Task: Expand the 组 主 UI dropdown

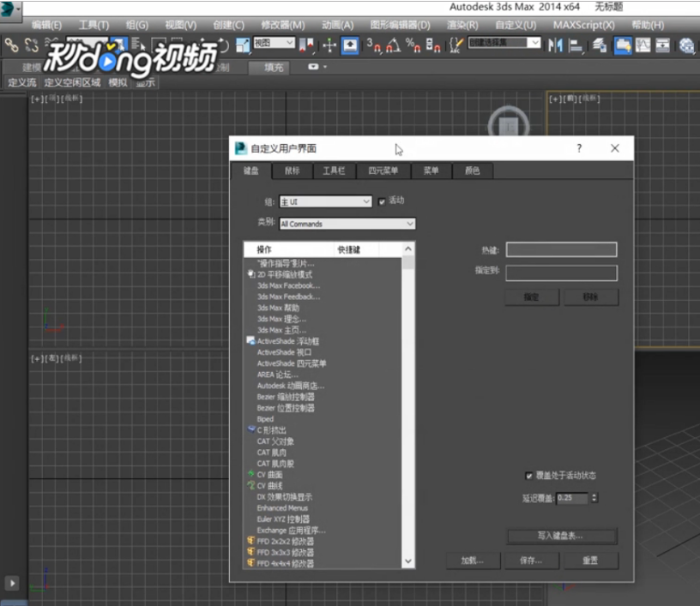Action: (x=325, y=201)
